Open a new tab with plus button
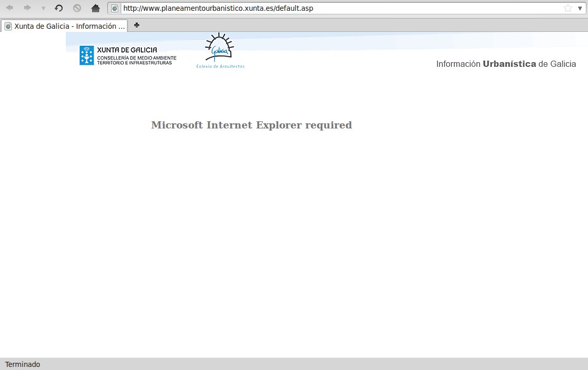This screenshot has height=370, width=588. [x=136, y=25]
